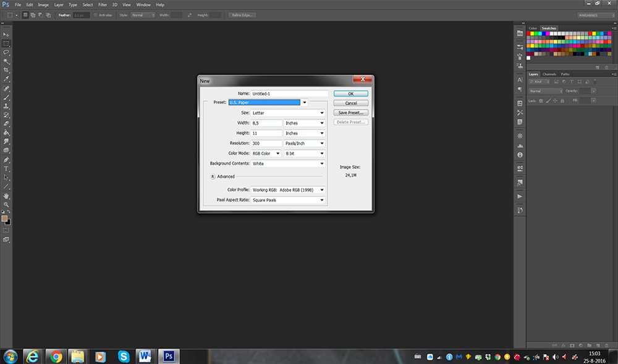Screen dimensions: 618x364
Task: Pick the red swatch in Swatches panel
Action: coord(528,34)
